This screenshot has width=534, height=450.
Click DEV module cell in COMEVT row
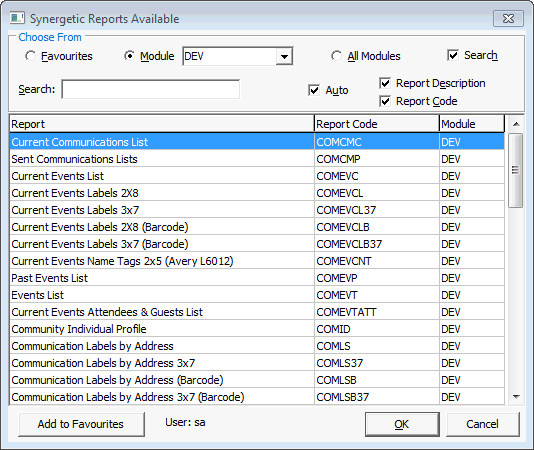472,295
